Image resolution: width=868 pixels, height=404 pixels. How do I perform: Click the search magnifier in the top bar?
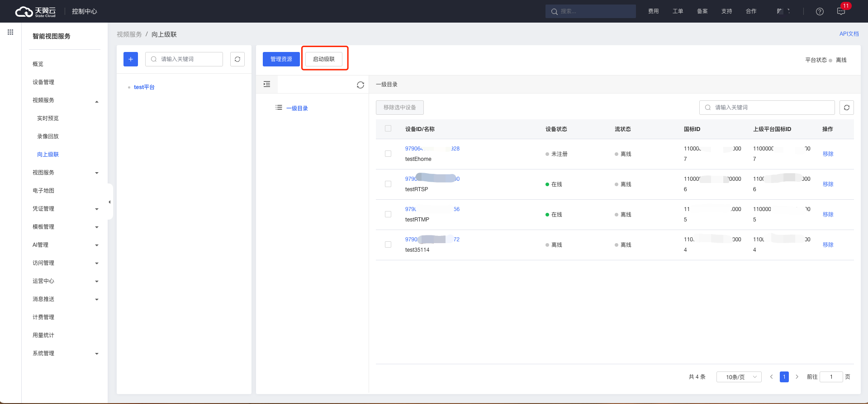(554, 12)
